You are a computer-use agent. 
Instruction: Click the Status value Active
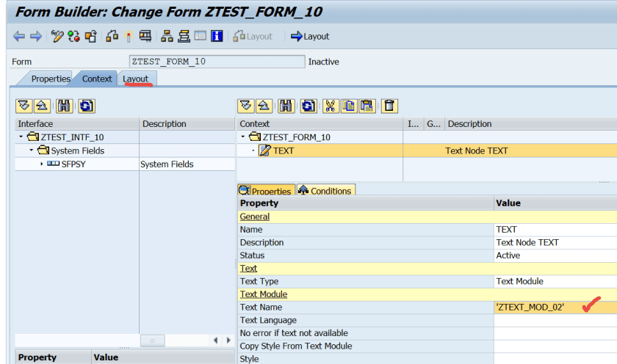[508, 255]
